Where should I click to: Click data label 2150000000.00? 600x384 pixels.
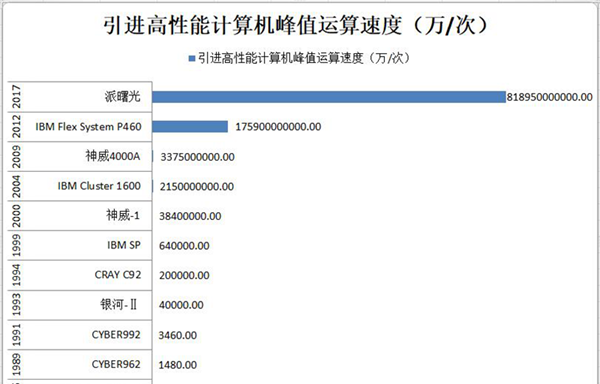[197, 187]
